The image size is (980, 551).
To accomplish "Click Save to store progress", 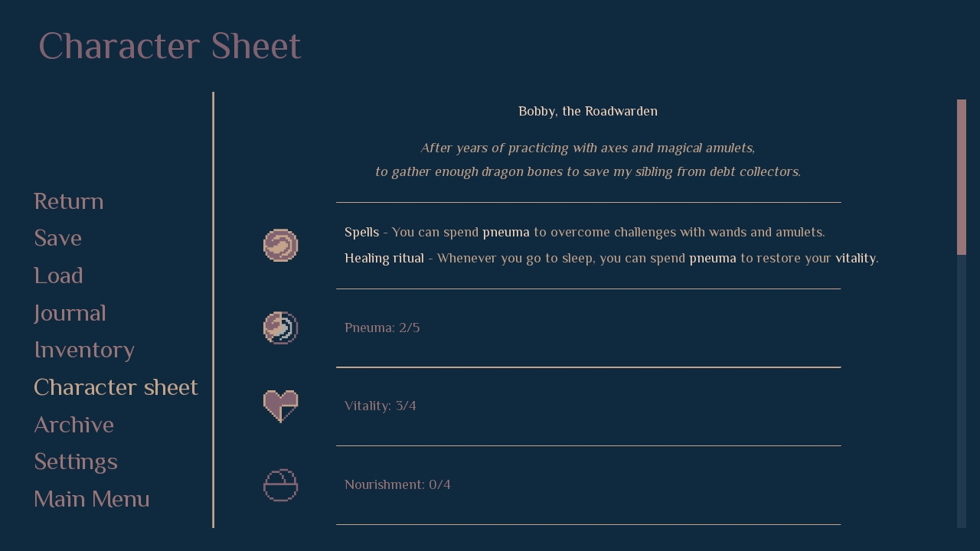I will (x=57, y=238).
